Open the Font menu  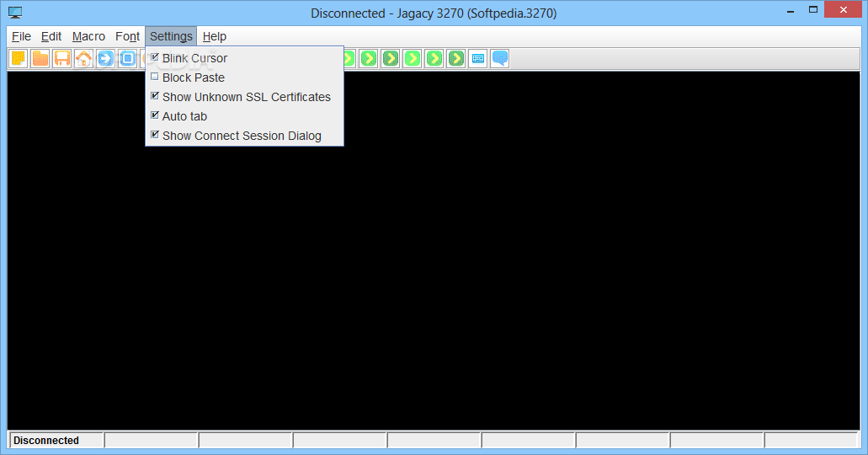127,36
